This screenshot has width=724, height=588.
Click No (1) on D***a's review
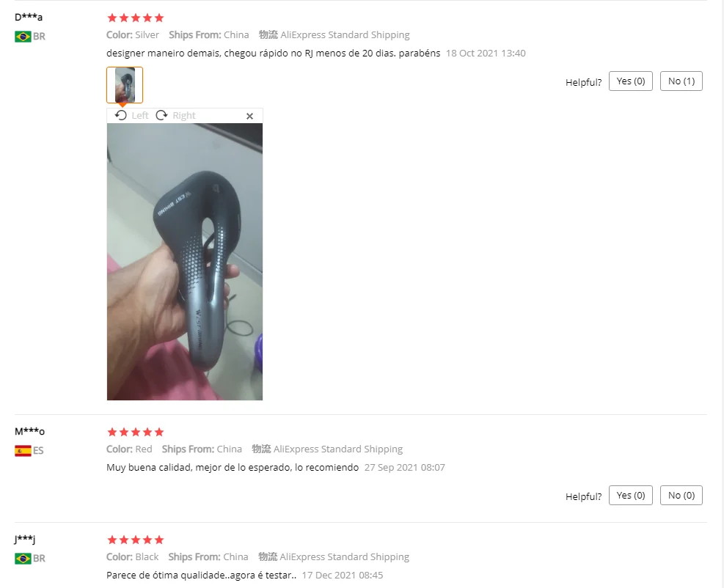pos(681,81)
